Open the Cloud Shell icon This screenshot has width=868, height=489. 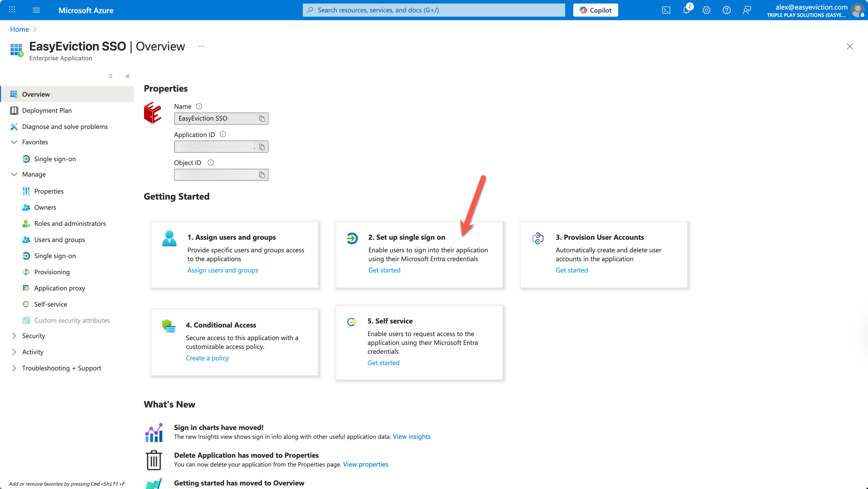click(666, 10)
